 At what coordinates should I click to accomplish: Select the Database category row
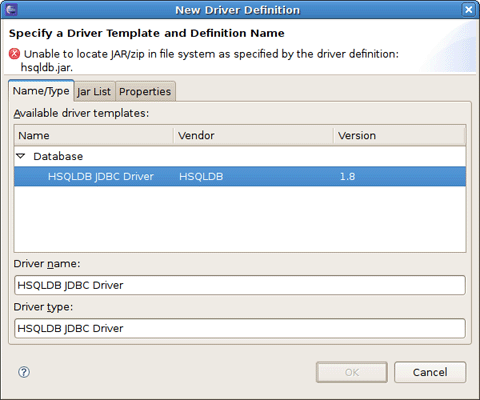pyautogui.click(x=240, y=156)
